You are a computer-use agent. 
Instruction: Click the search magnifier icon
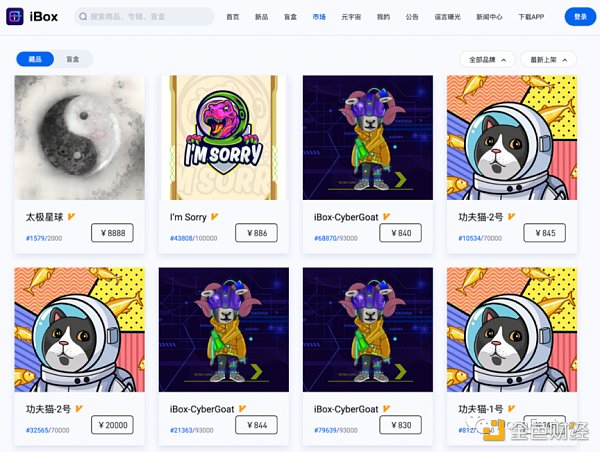(x=83, y=17)
